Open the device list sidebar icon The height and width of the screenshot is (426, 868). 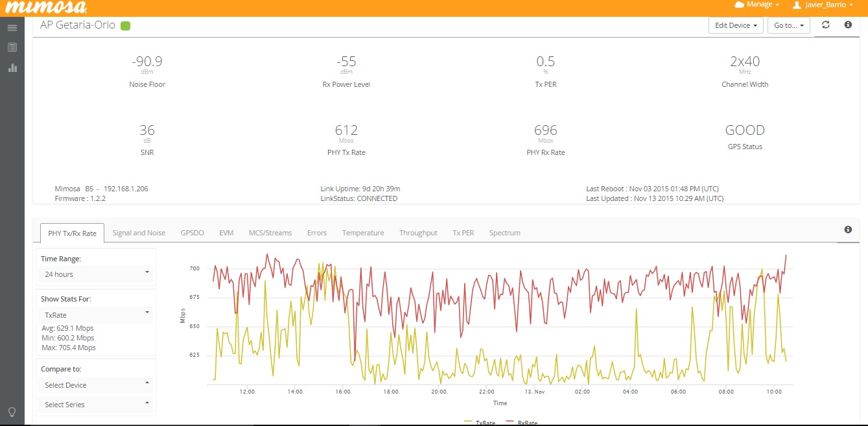point(12,47)
